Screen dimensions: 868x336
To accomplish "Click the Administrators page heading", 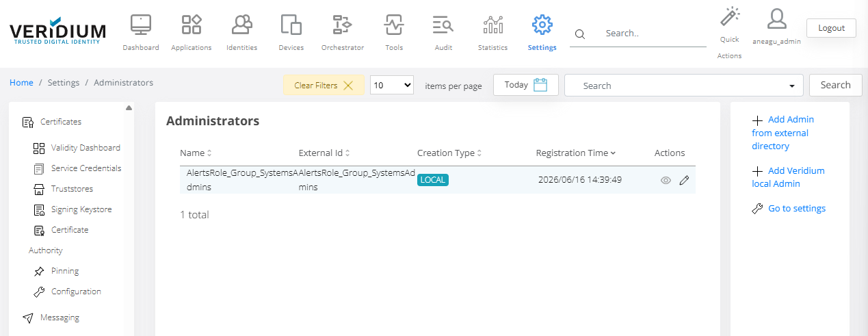I will pyautogui.click(x=213, y=121).
